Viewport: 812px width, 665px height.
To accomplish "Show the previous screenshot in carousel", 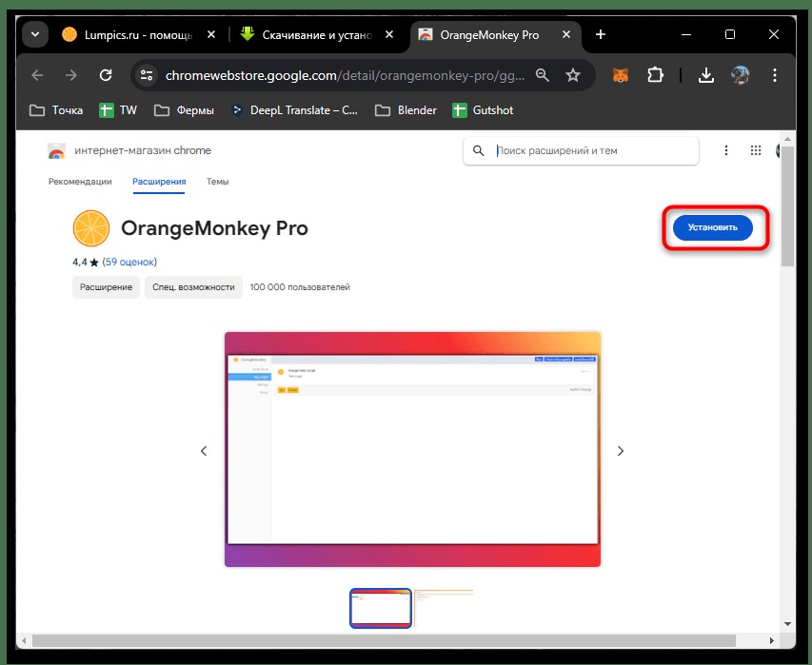I will coord(204,451).
